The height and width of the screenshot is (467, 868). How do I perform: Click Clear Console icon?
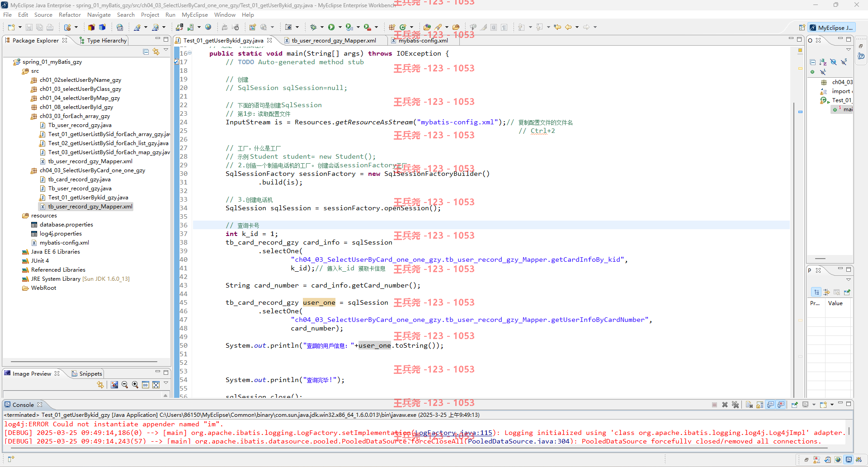coord(749,405)
